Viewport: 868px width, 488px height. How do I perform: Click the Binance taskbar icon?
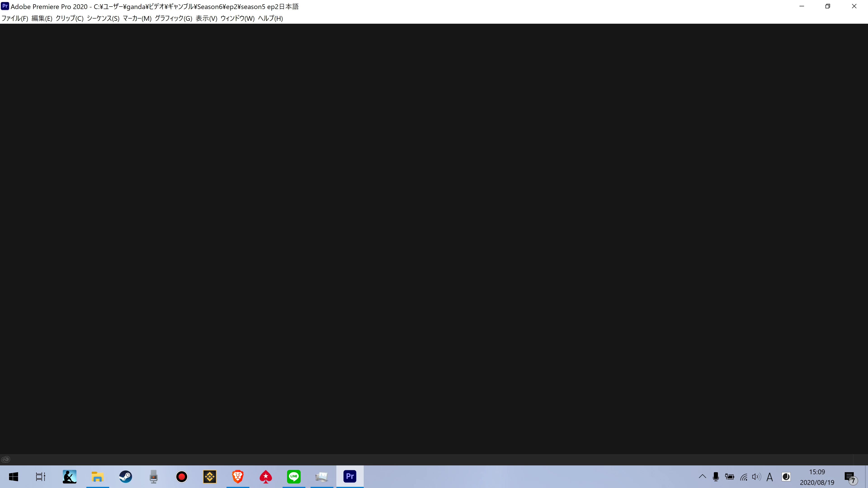[210, 476]
